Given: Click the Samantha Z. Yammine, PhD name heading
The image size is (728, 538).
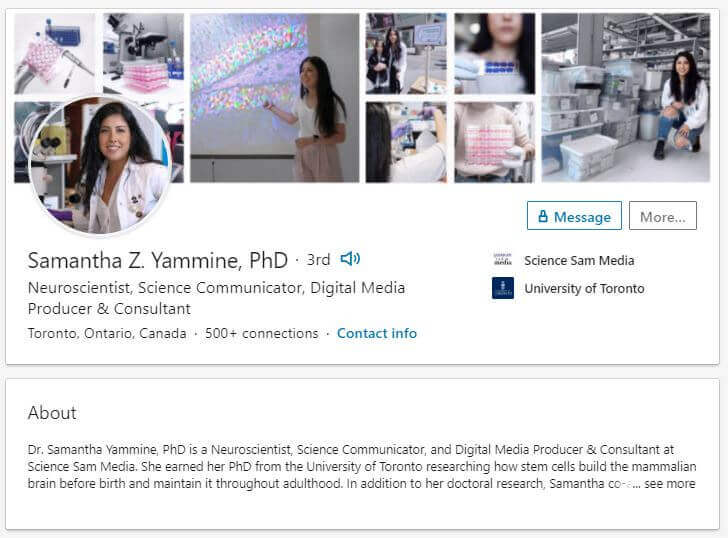Looking at the screenshot, I should coord(158,261).
